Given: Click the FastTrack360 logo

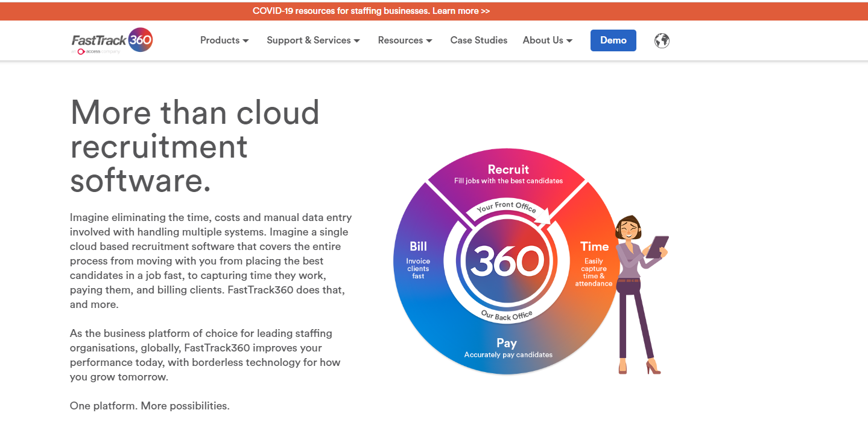Looking at the screenshot, I should click(112, 40).
